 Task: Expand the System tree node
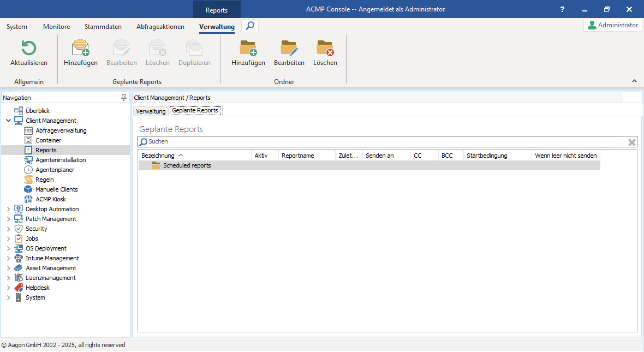8,298
